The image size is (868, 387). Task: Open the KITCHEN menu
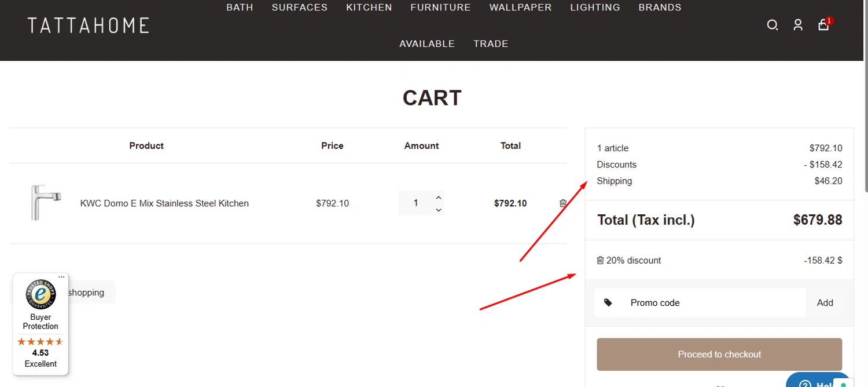pyautogui.click(x=369, y=8)
